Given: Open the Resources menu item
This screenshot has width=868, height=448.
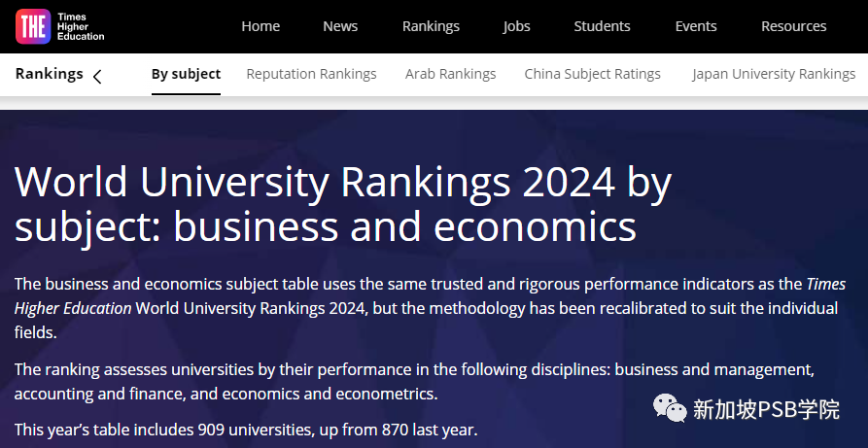Looking at the screenshot, I should (x=793, y=26).
